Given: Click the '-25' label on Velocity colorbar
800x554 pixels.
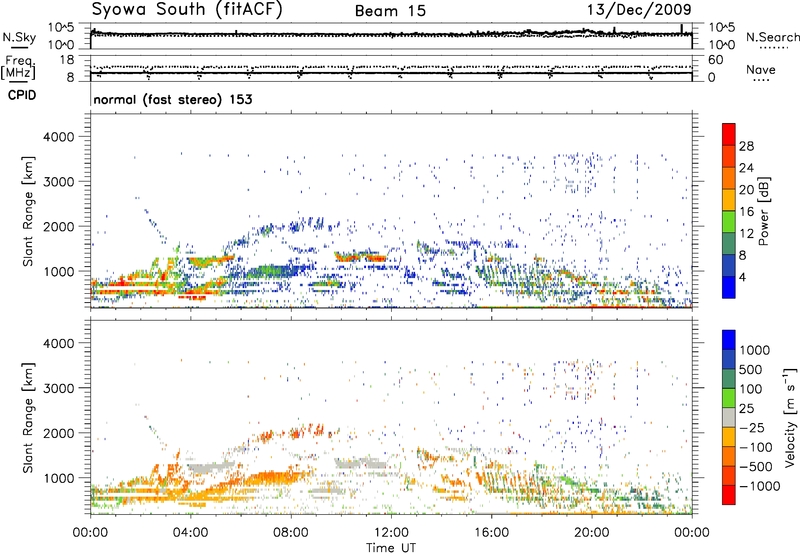Looking at the screenshot, I should point(752,427).
